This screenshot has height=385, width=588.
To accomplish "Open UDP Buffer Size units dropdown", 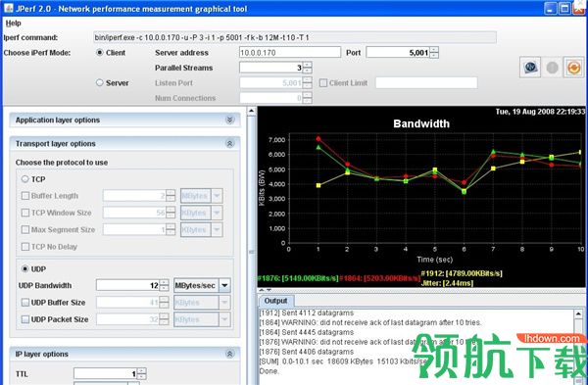I will (x=224, y=302).
